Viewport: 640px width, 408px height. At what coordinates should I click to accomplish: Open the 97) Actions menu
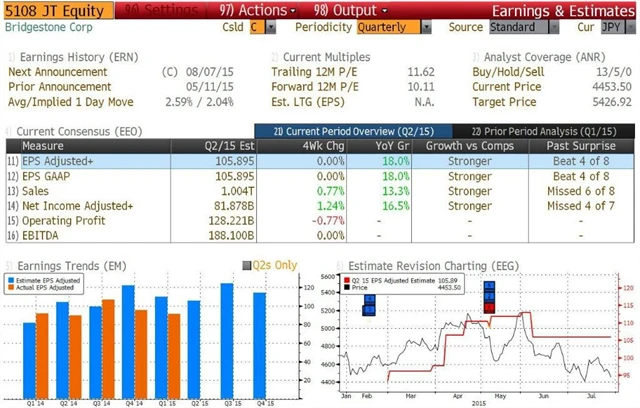point(258,10)
